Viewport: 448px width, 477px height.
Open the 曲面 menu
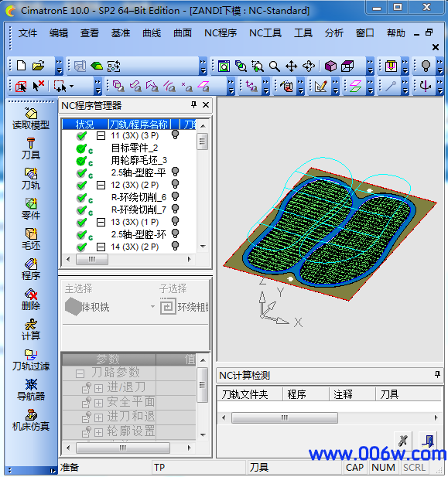183,32
